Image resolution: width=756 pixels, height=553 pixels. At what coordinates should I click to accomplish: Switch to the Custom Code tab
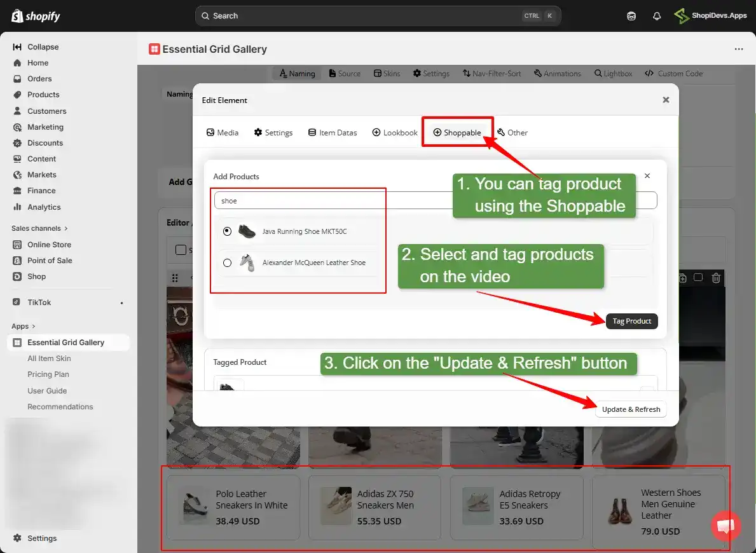(674, 73)
